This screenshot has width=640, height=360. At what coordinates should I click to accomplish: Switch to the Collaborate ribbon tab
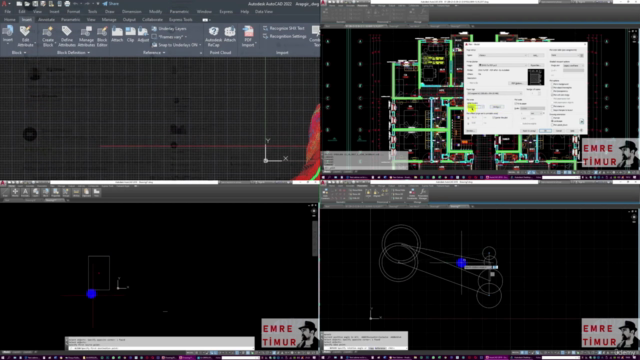point(152,20)
